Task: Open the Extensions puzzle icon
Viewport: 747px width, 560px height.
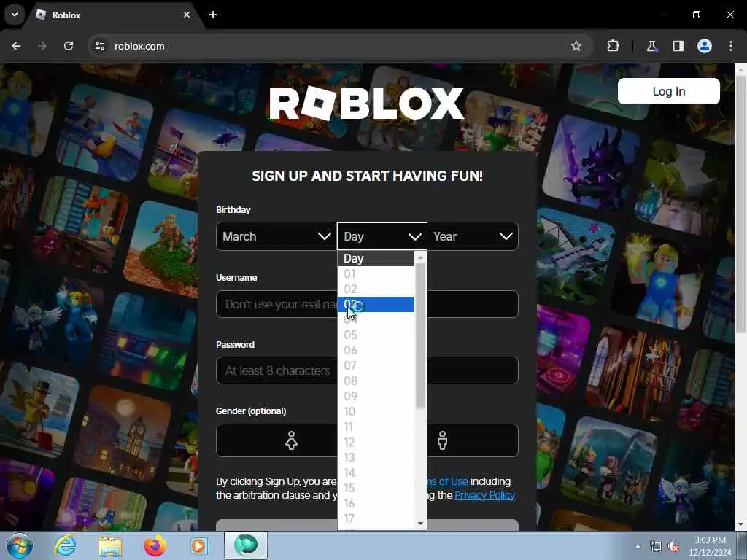Action: pyautogui.click(x=613, y=46)
